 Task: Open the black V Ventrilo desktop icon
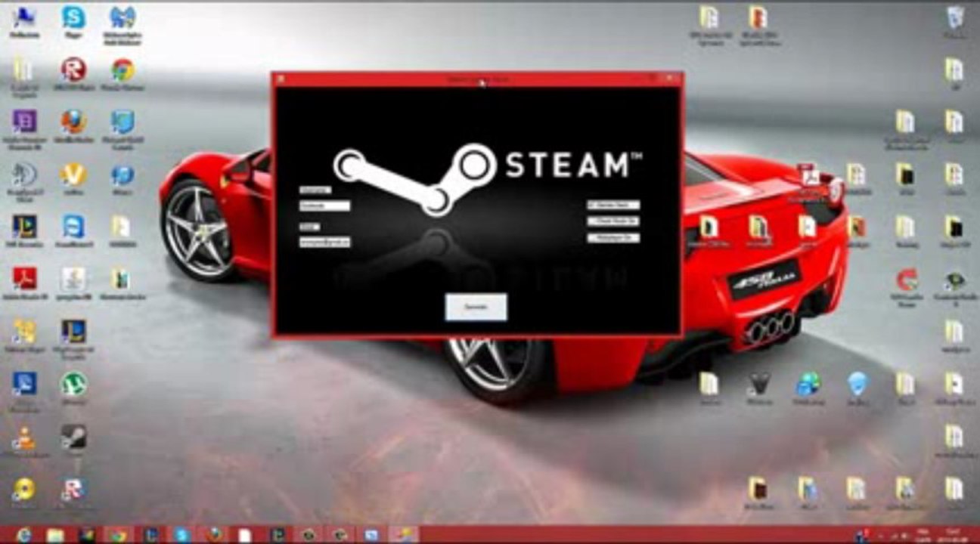pos(758,384)
